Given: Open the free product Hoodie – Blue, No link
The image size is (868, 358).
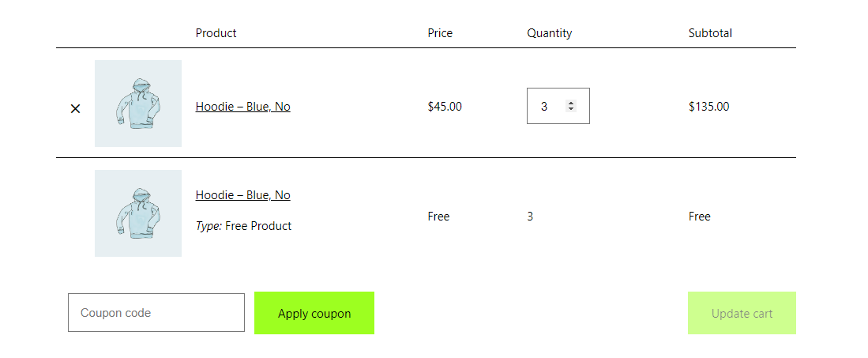Looking at the screenshot, I should 242,195.
